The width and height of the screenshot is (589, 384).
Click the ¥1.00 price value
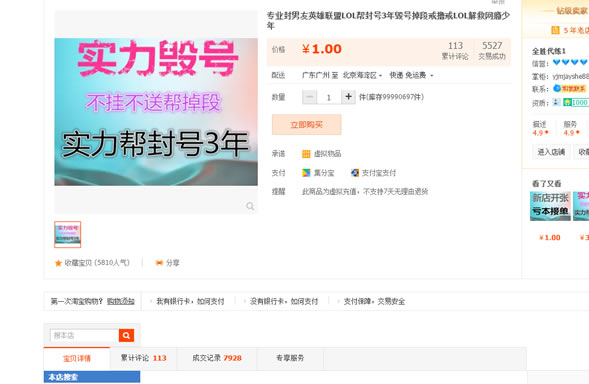coord(322,49)
